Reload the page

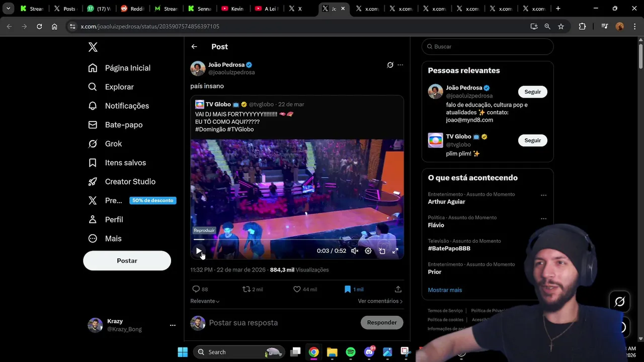coord(39,27)
